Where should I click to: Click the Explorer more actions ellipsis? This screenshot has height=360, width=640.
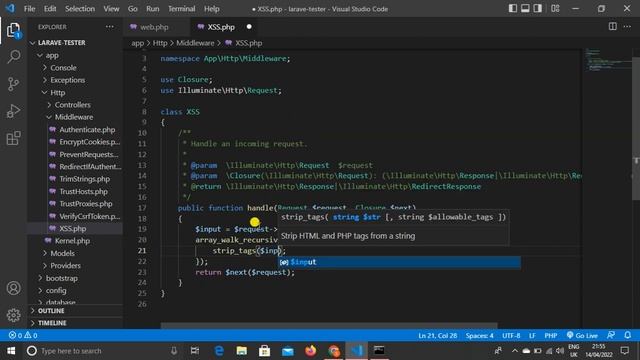(x=110, y=27)
